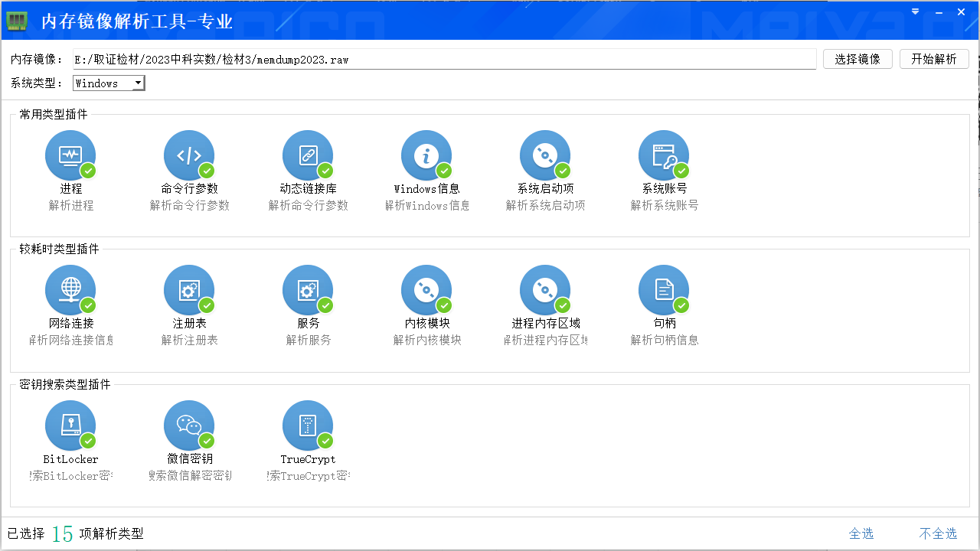Click the 注册表 label text

tap(190, 323)
